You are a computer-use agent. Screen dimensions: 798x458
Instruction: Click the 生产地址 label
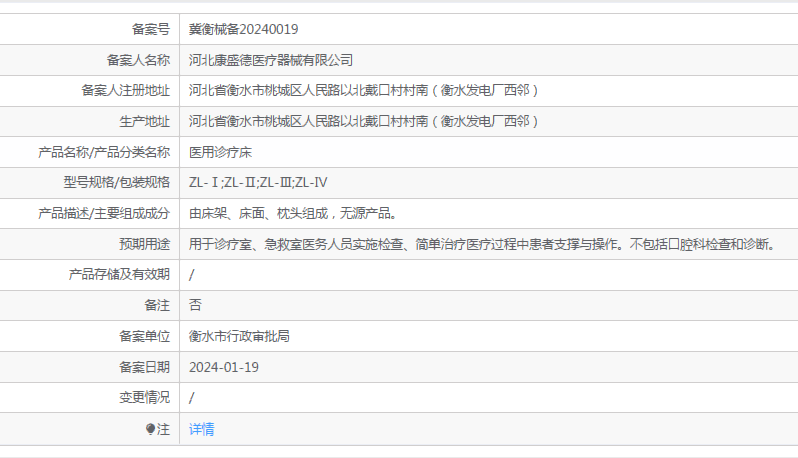tap(145, 122)
